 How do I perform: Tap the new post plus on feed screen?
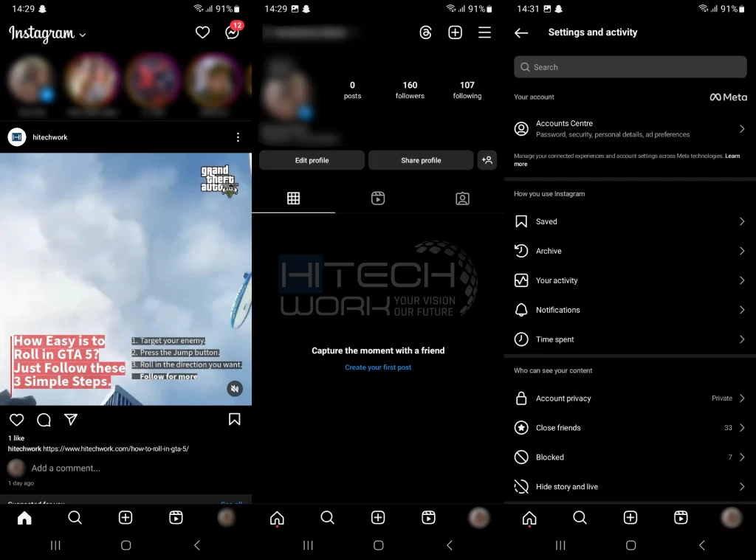(x=126, y=518)
